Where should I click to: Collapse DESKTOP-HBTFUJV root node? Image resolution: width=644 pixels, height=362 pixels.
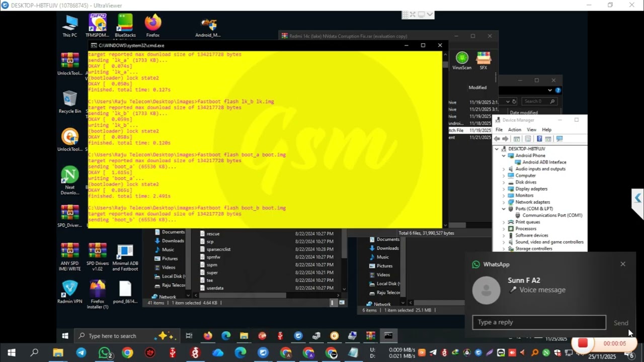(497, 149)
